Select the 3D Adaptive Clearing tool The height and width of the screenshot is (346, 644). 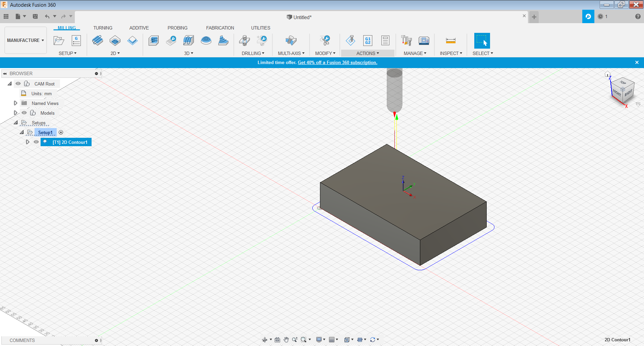pos(154,41)
